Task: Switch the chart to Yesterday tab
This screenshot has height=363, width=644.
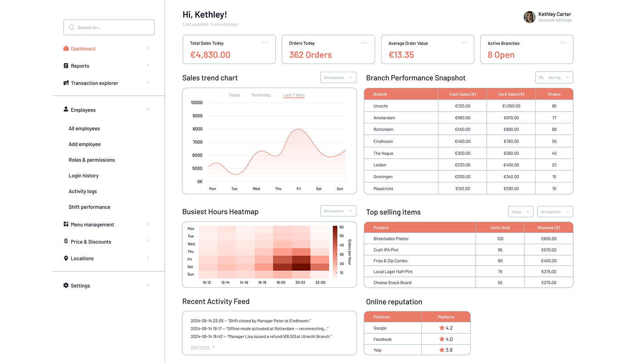Action: pos(261,95)
